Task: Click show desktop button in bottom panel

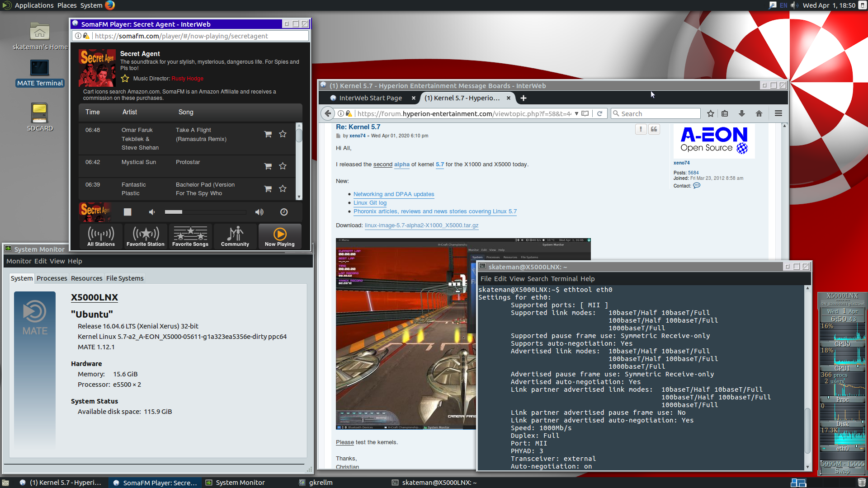Action: pos(6,483)
